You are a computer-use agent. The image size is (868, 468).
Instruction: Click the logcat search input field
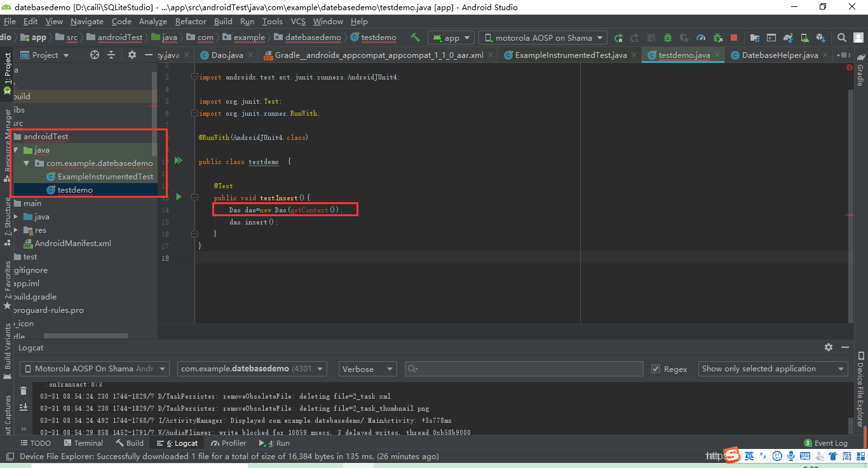[x=524, y=369]
